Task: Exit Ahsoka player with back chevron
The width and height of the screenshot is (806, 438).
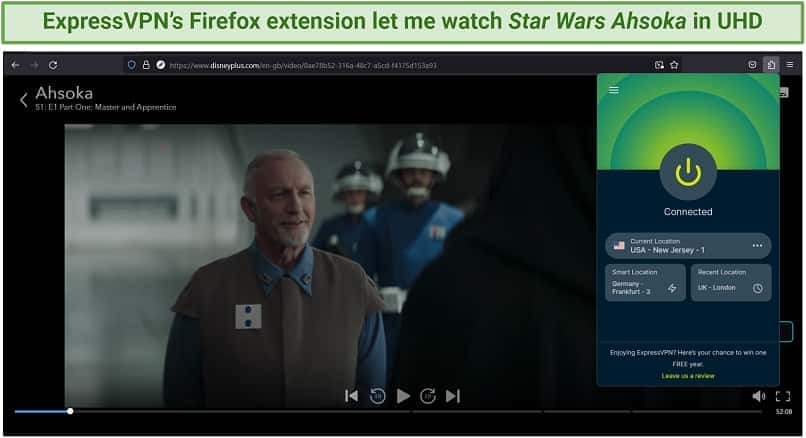Action: click(x=24, y=100)
